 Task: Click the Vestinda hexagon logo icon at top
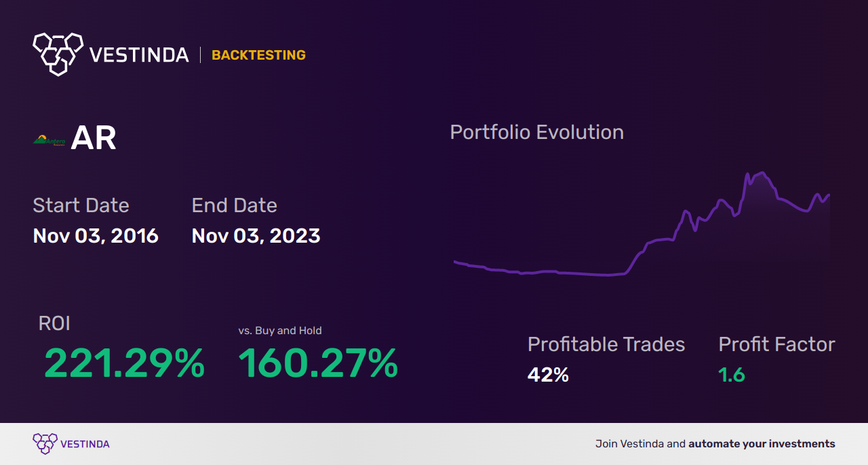click(x=58, y=54)
